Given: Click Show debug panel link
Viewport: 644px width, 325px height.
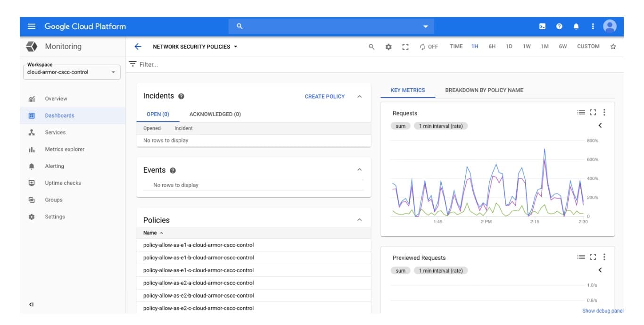Looking at the screenshot, I should (x=603, y=311).
